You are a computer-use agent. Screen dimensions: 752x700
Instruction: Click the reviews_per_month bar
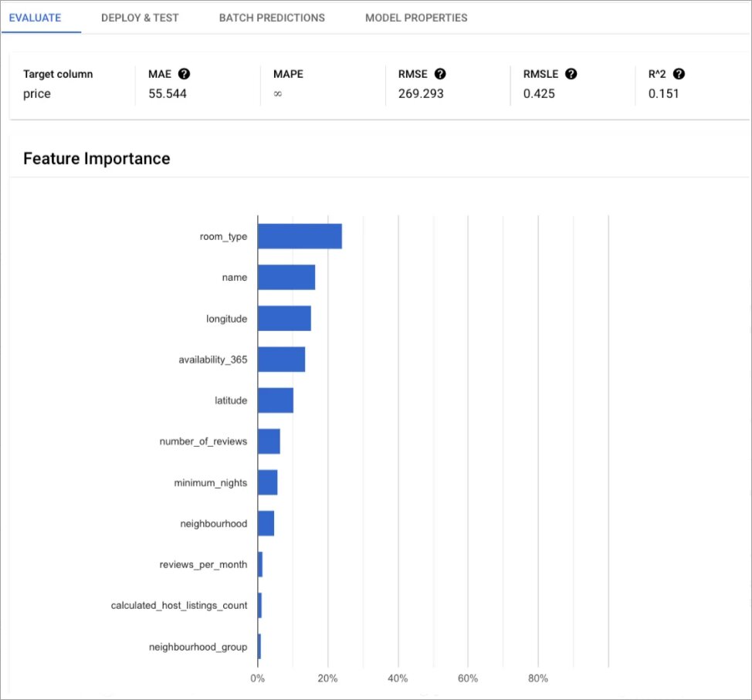260,564
